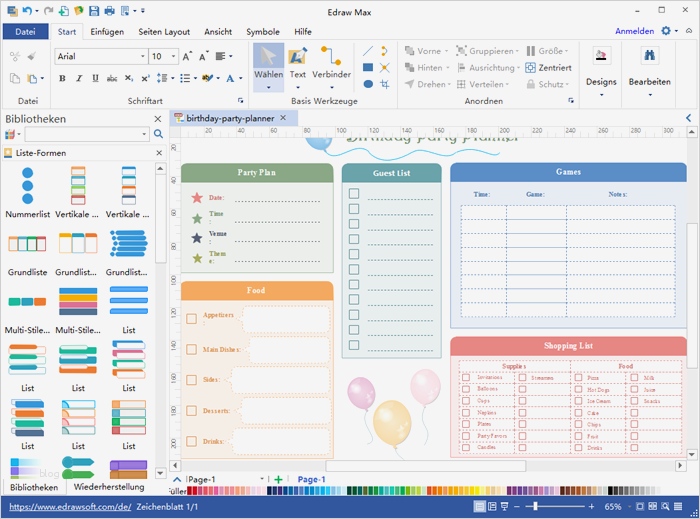Click the Save disk icon

[94, 10]
